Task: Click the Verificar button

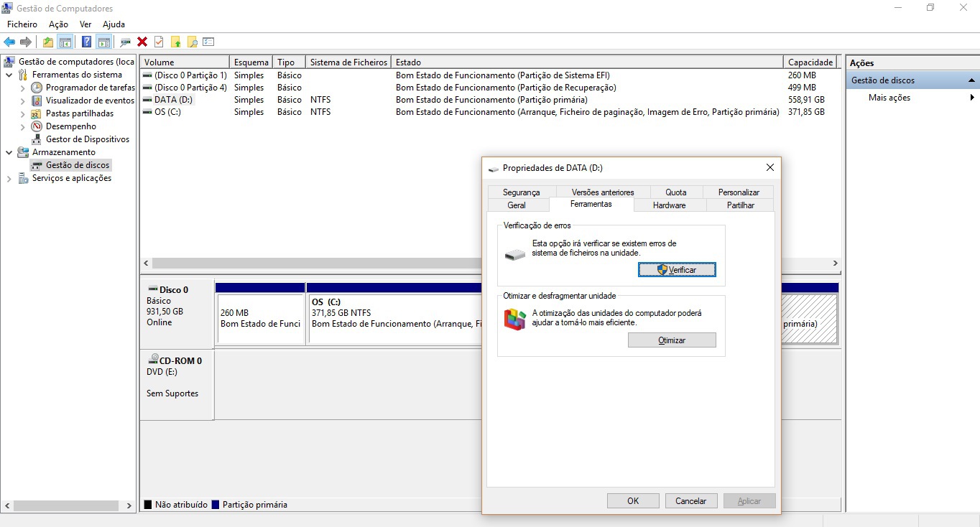Action: (x=676, y=270)
